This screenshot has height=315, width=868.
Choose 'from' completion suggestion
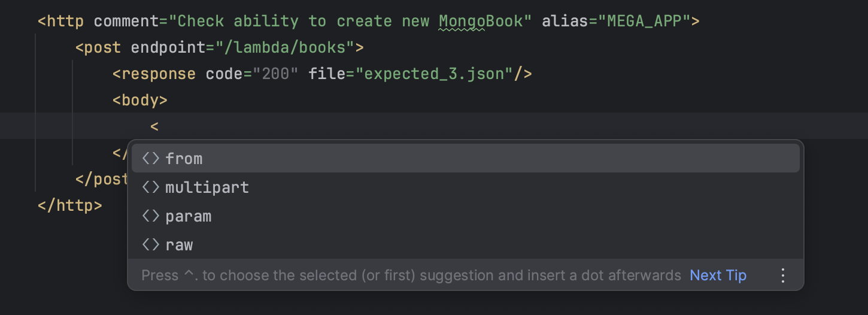[x=465, y=158]
